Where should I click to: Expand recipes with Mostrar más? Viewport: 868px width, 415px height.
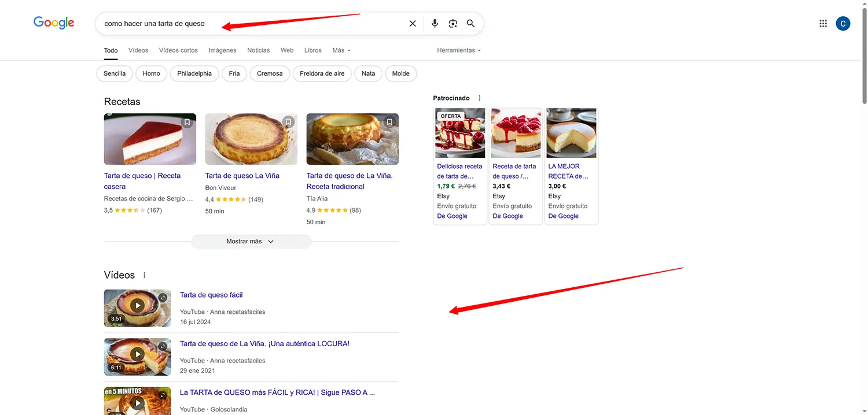tap(251, 242)
